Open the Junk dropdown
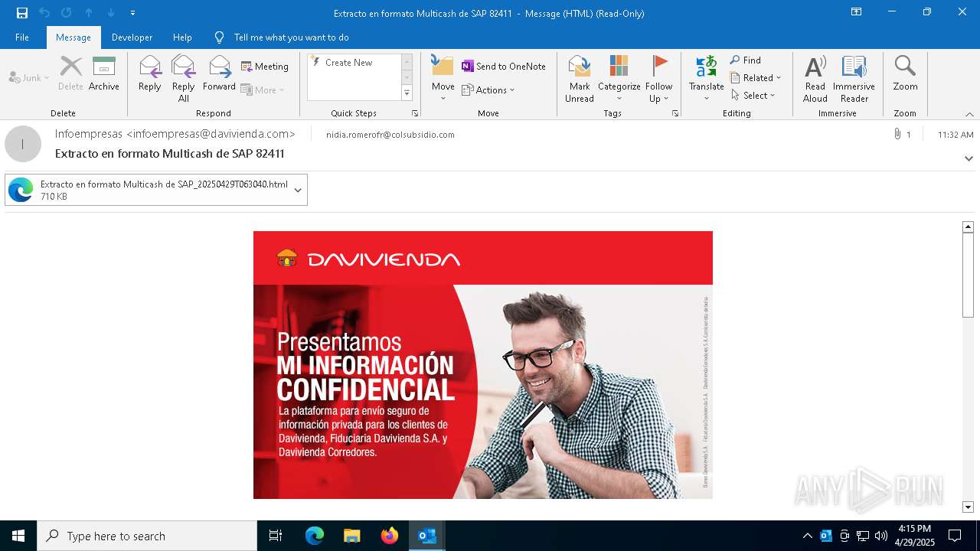The height and width of the screenshot is (551, 980). 29,77
